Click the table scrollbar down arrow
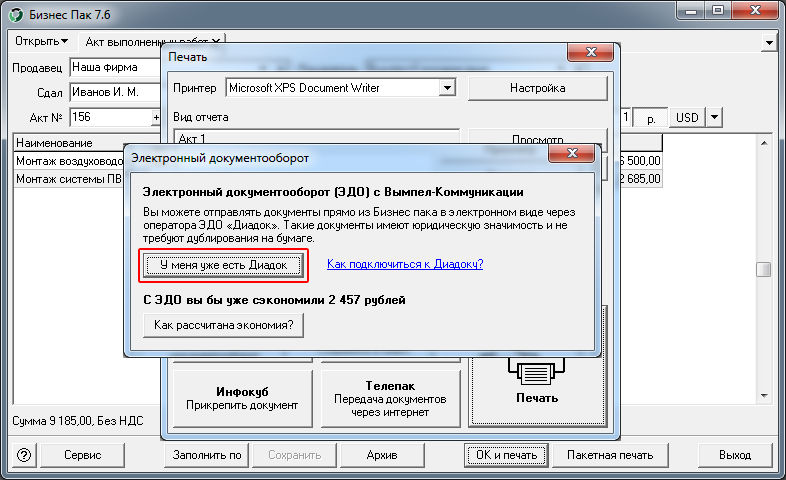 click(x=764, y=396)
